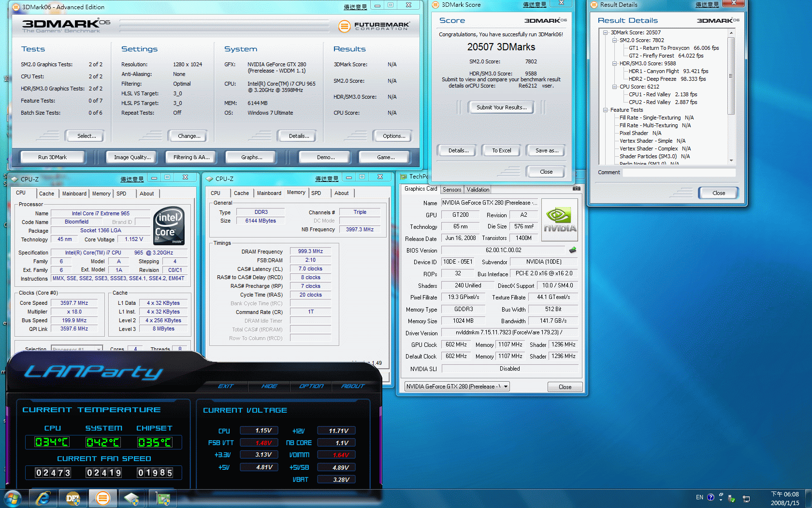The width and height of the screenshot is (812, 508).
Task: Click HIDE in the LANParty monitor
Action: (x=269, y=386)
